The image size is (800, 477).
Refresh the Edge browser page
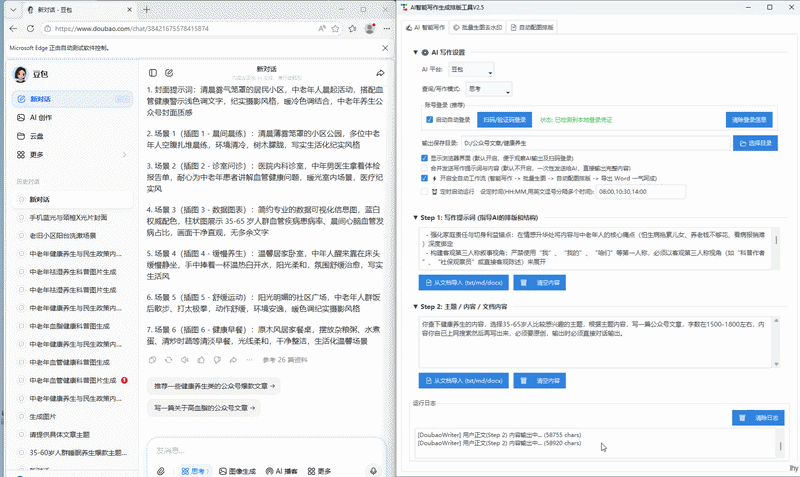pos(30,29)
